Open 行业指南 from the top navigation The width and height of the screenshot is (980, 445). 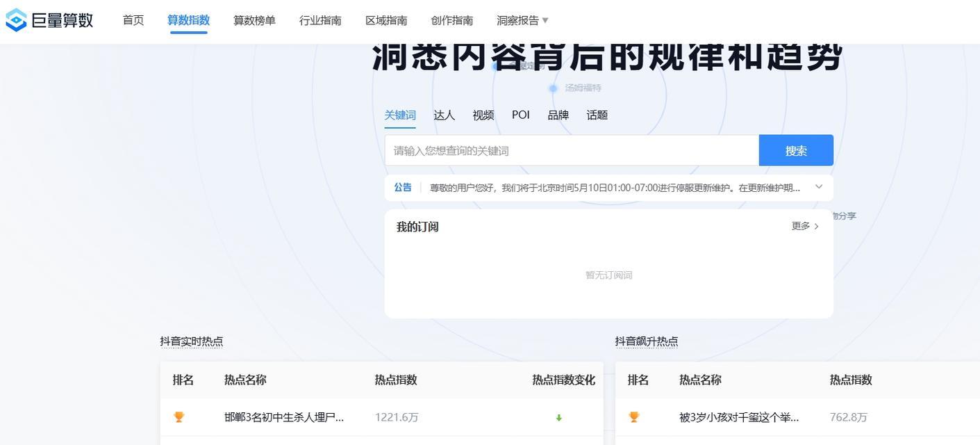pos(320,20)
